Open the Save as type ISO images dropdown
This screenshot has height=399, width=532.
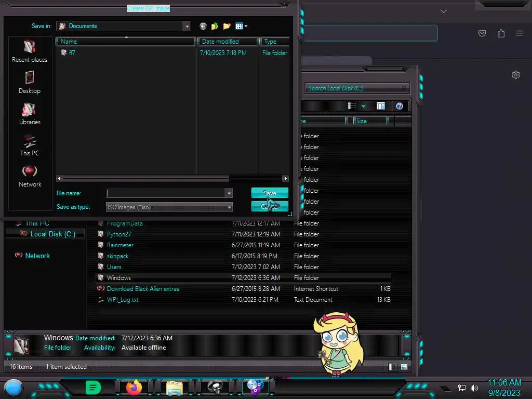[169, 207]
